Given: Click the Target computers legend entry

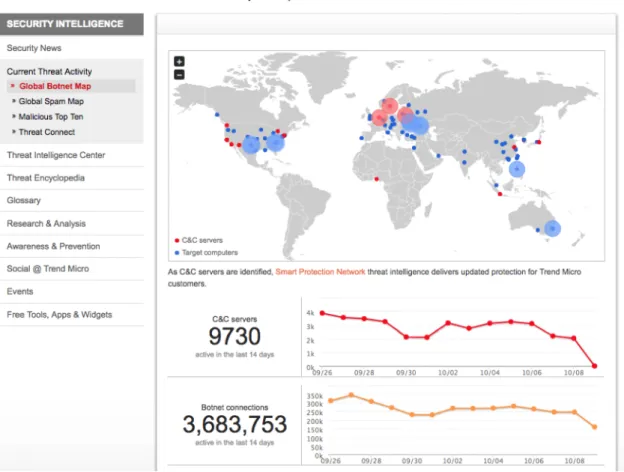Looking at the screenshot, I should (206, 253).
